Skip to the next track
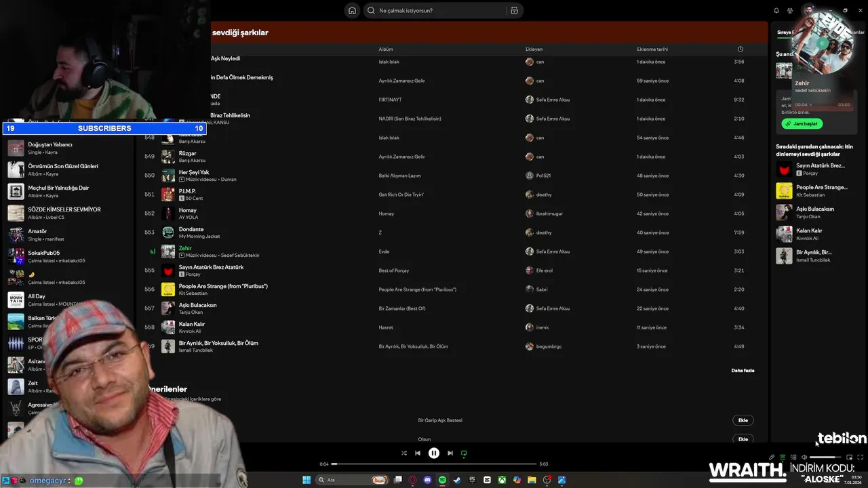This screenshot has width=868, height=488. click(x=450, y=453)
